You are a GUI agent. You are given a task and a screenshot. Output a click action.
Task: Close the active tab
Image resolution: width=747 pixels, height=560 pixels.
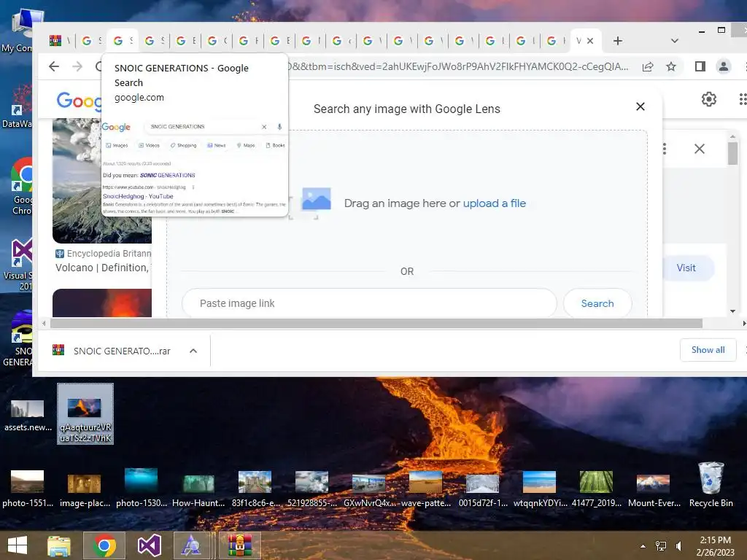(589, 41)
